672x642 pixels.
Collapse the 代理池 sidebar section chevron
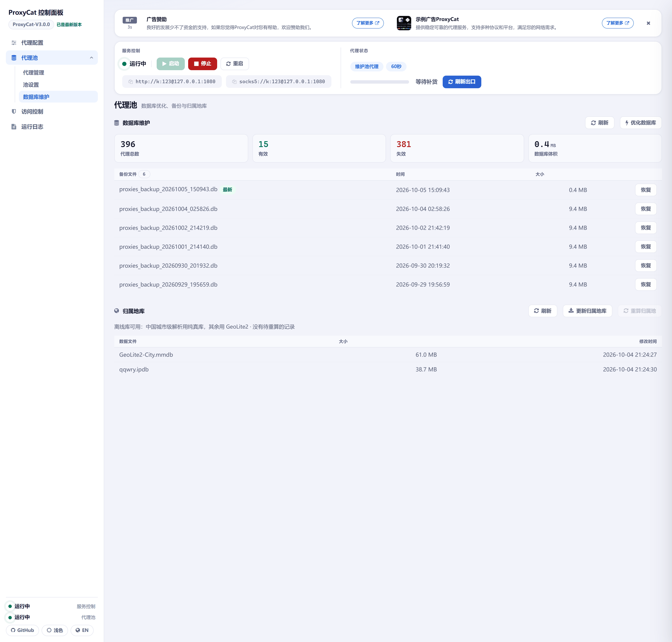pos(91,58)
